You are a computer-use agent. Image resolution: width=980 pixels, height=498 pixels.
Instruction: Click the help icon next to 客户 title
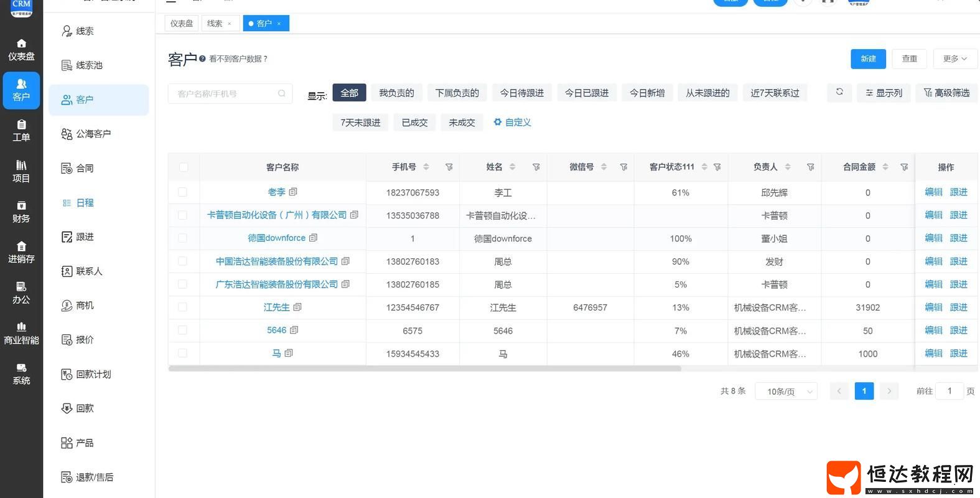point(202,59)
